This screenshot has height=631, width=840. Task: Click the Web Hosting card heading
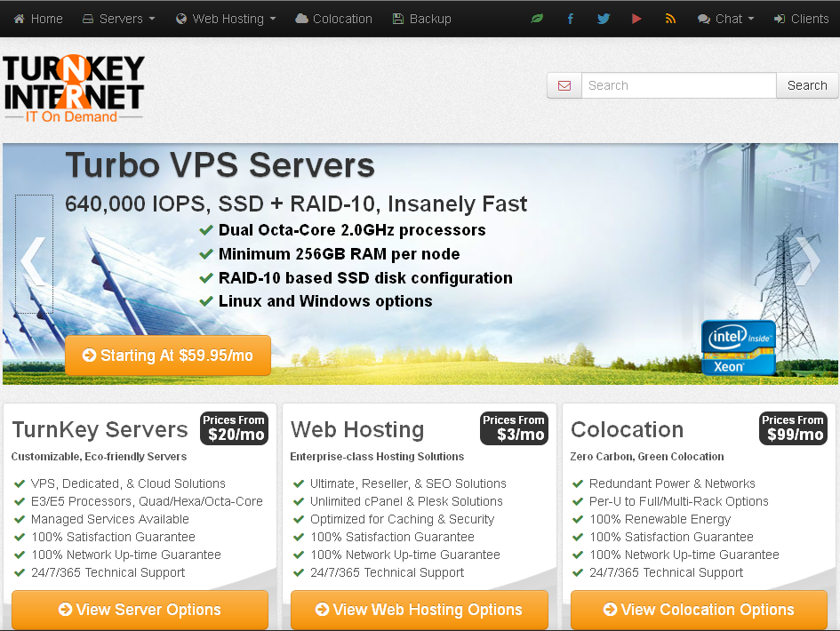pos(357,429)
